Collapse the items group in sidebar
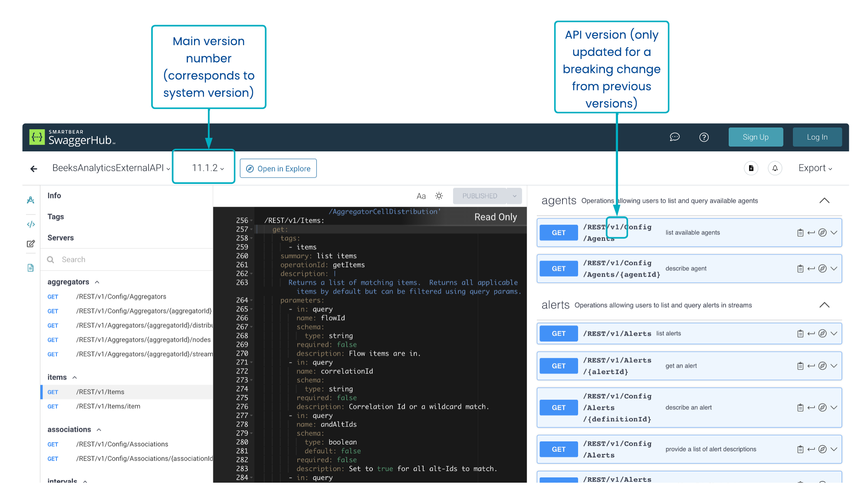 (x=75, y=378)
